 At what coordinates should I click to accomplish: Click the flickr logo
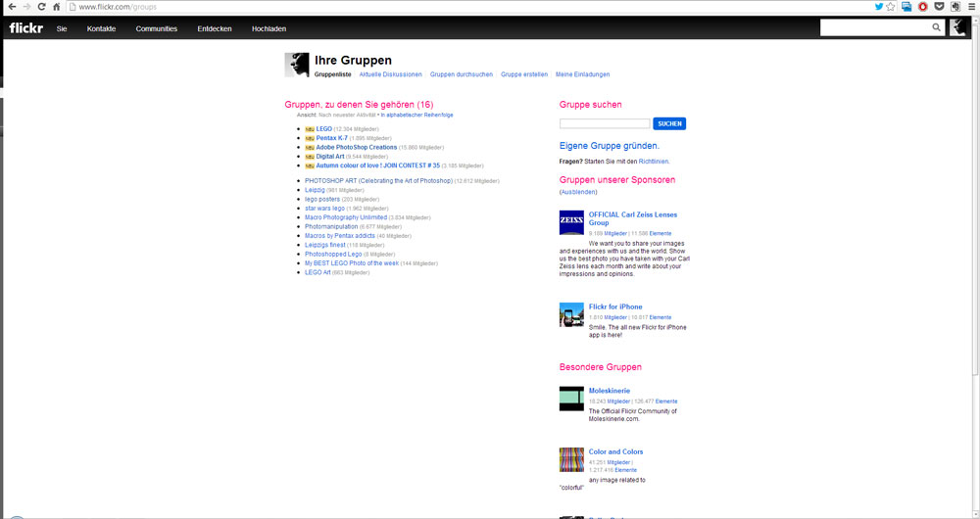pyautogui.click(x=24, y=28)
